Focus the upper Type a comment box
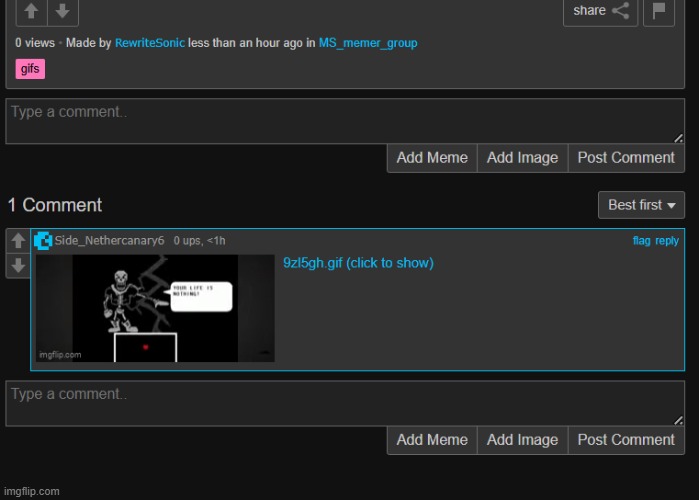 pos(345,121)
